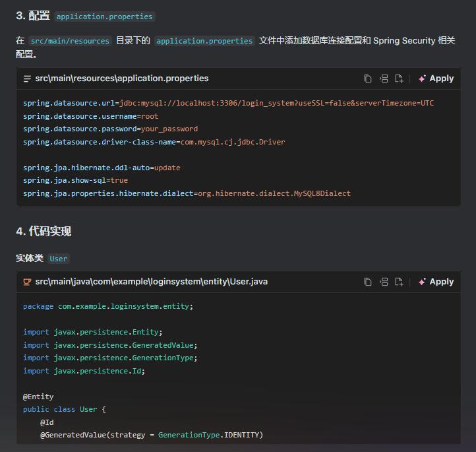Click the User inline code chip
This screenshot has height=452, width=476.
click(x=59, y=259)
